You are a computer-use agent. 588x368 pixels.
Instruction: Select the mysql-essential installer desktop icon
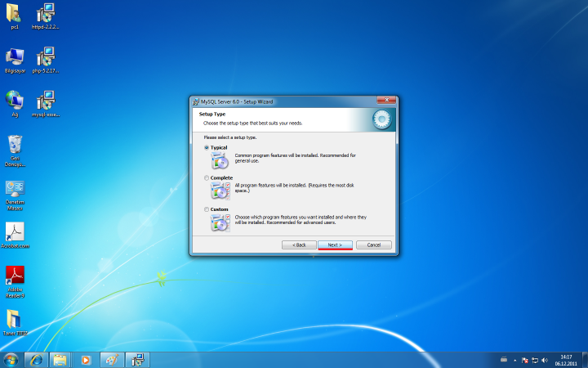46,101
